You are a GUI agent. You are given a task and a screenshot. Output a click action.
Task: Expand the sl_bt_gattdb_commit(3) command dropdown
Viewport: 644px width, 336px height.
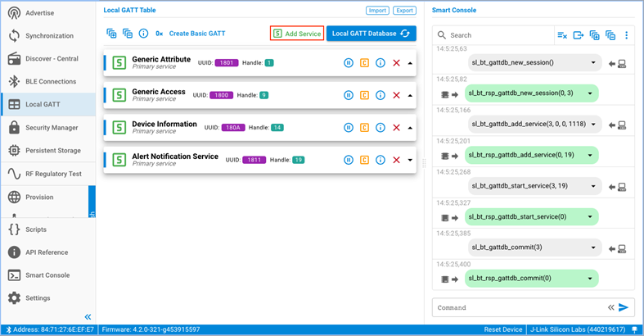[593, 247]
